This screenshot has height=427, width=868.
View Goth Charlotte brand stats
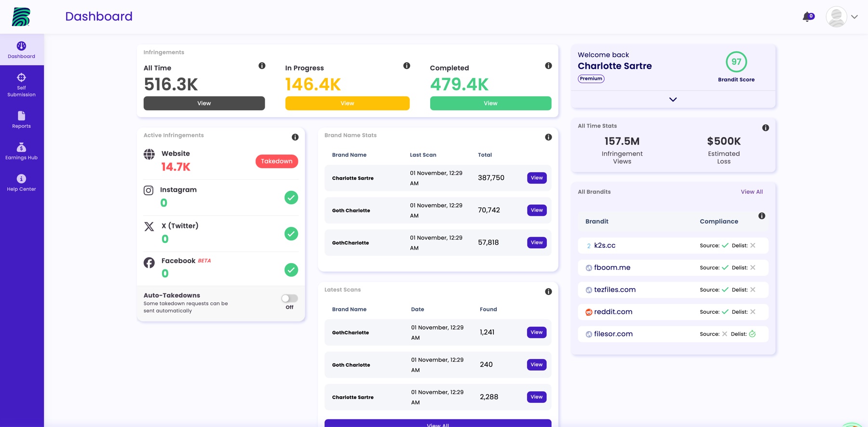tap(537, 210)
